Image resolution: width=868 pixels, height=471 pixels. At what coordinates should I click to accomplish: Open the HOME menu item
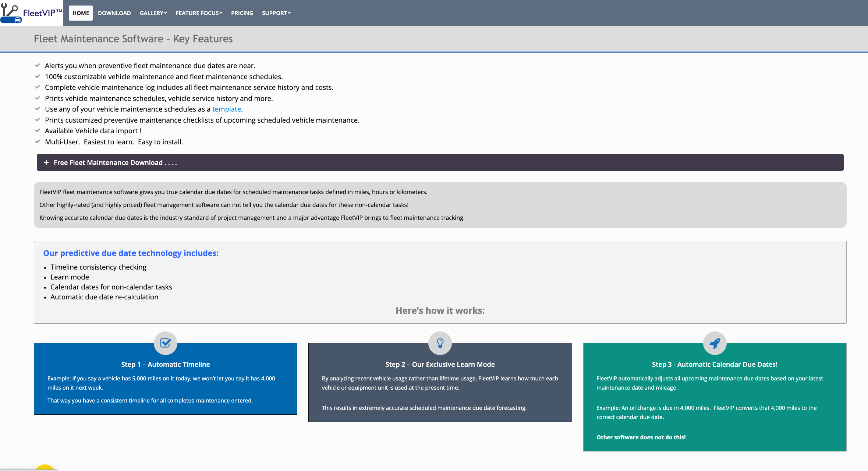(x=81, y=13)
